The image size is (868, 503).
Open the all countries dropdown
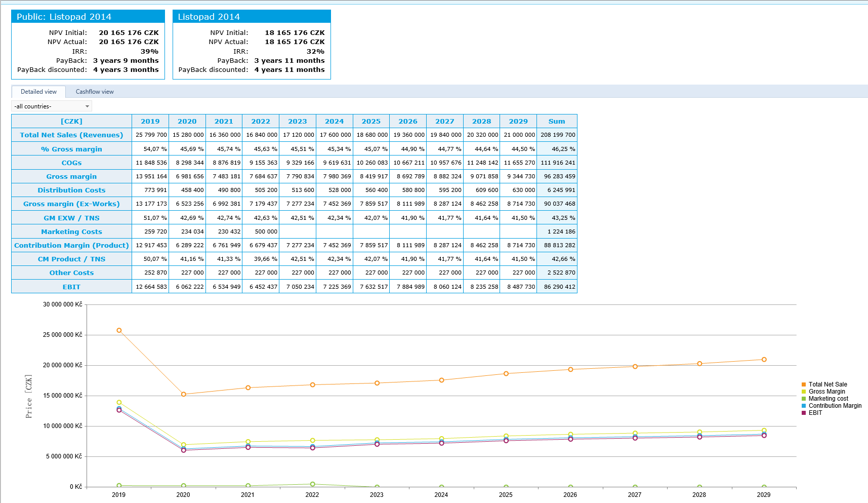pyautogui.click(x=52, y=106)
